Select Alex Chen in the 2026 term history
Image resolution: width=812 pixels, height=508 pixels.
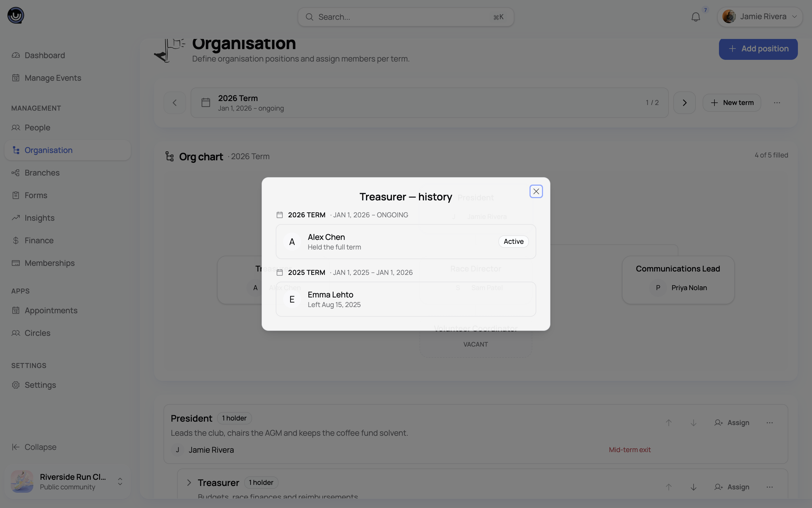[x=406, y=242]
